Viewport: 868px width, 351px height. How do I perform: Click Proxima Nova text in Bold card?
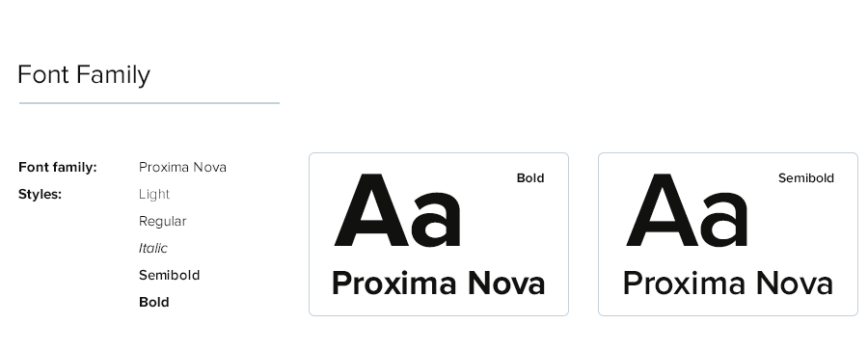[439, 283]
